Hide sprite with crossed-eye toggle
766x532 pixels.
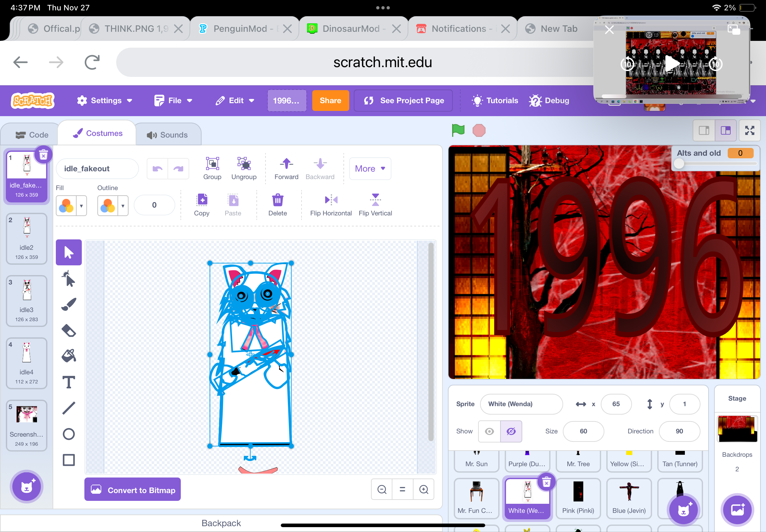(x=511, y=431)
